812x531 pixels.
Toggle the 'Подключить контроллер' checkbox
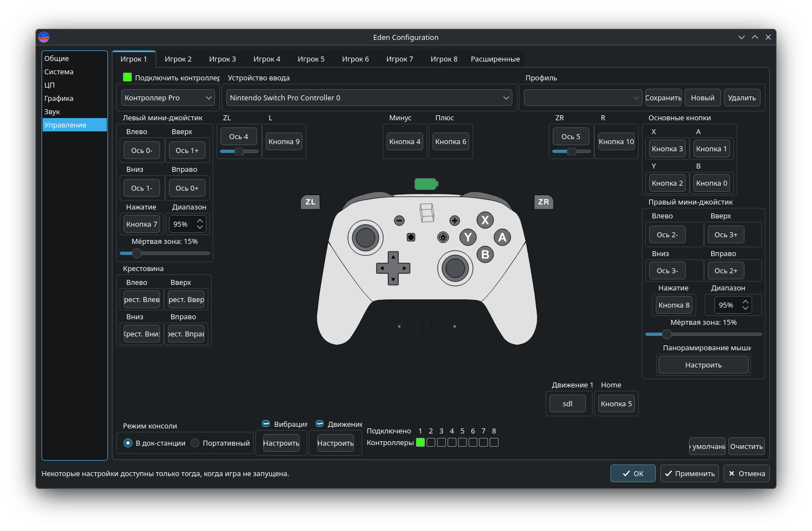[x=127, y=77]
